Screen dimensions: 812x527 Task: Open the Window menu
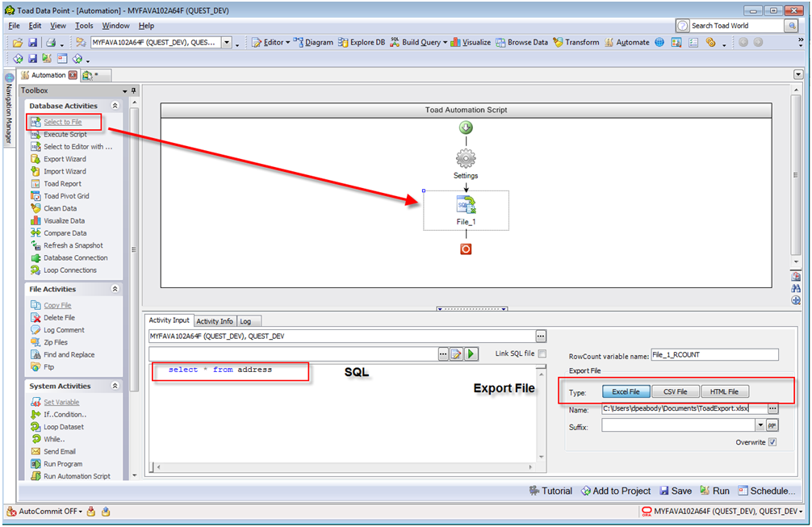coord(115,26)
